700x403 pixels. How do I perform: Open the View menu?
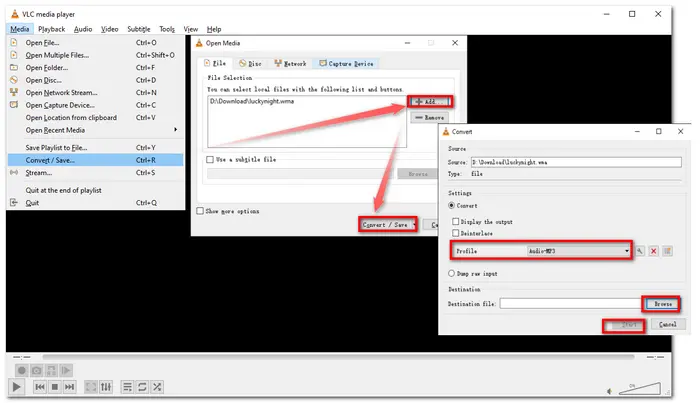[191, 29]
